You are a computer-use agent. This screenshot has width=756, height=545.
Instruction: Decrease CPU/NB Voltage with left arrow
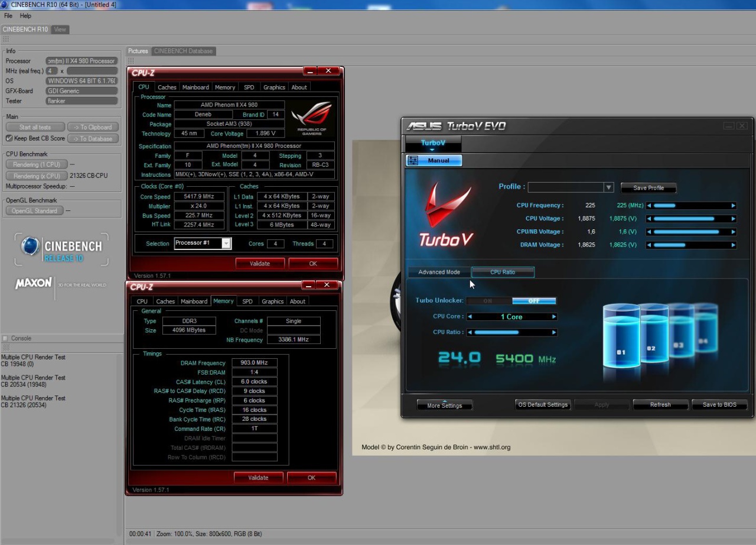pyautogui.click(x=649, y=232)
